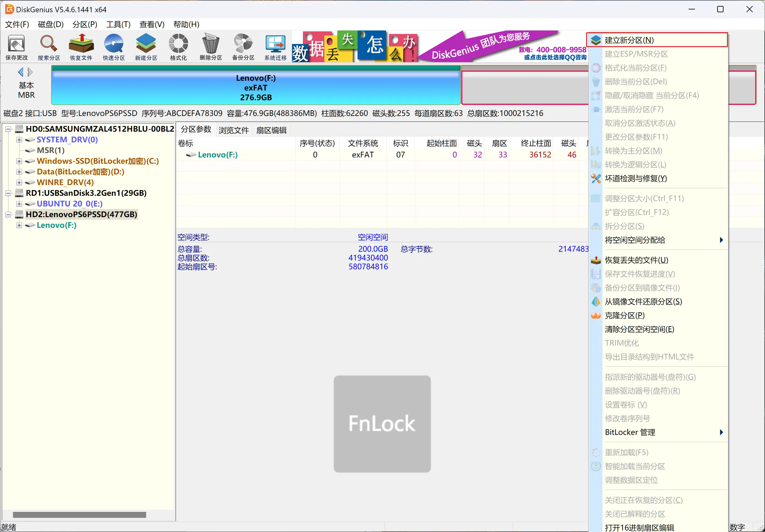This screenshot has height=532, width=765.
Task: Open the 分区(P) menu
Action: (x=85, y=24)
